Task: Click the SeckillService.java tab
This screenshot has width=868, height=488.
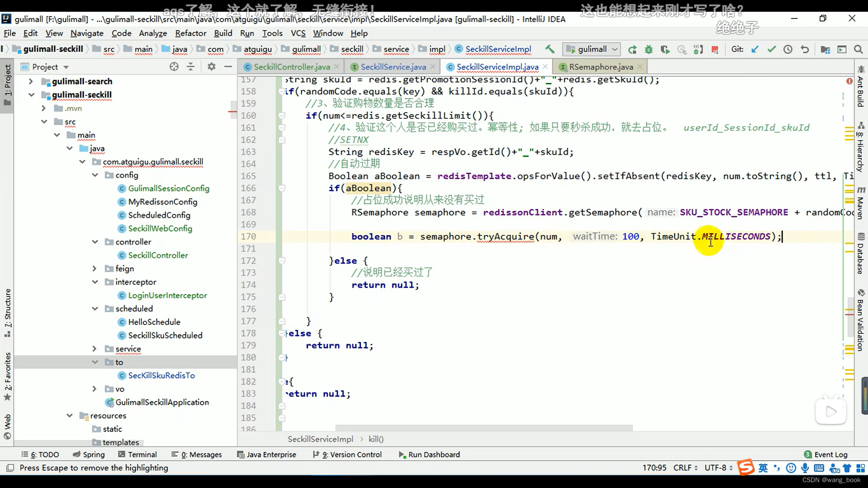Action: (393, 67)
